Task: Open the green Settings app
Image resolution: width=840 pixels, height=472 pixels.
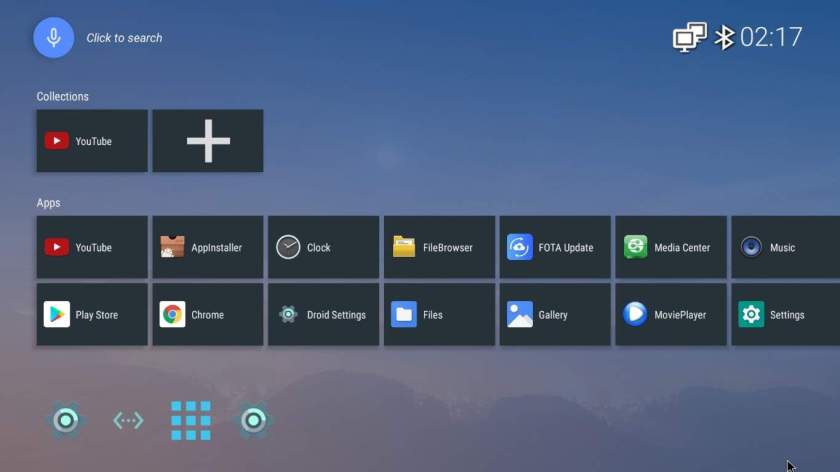Action: 785,314
